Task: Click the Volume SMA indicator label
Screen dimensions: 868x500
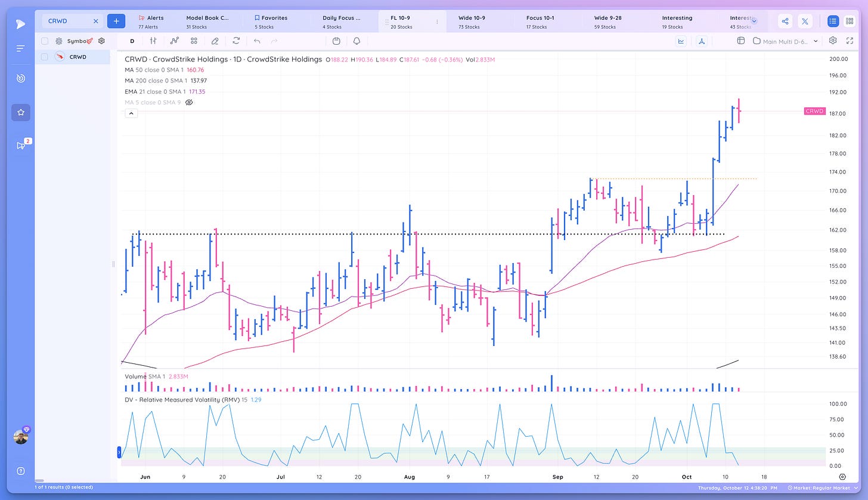Action: 157,376
